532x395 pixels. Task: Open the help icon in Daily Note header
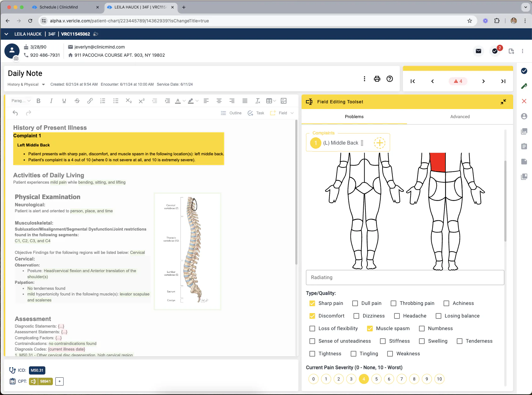tap(390, 79)
